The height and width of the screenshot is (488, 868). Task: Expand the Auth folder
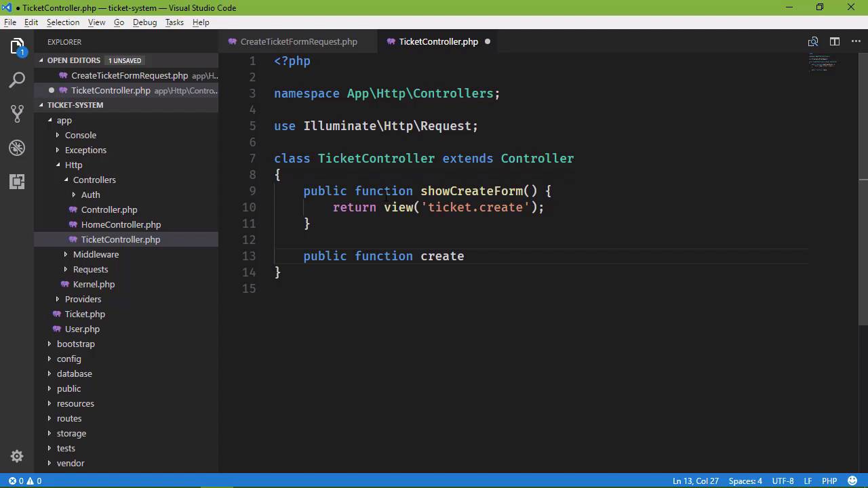click(x=74, y=195)
